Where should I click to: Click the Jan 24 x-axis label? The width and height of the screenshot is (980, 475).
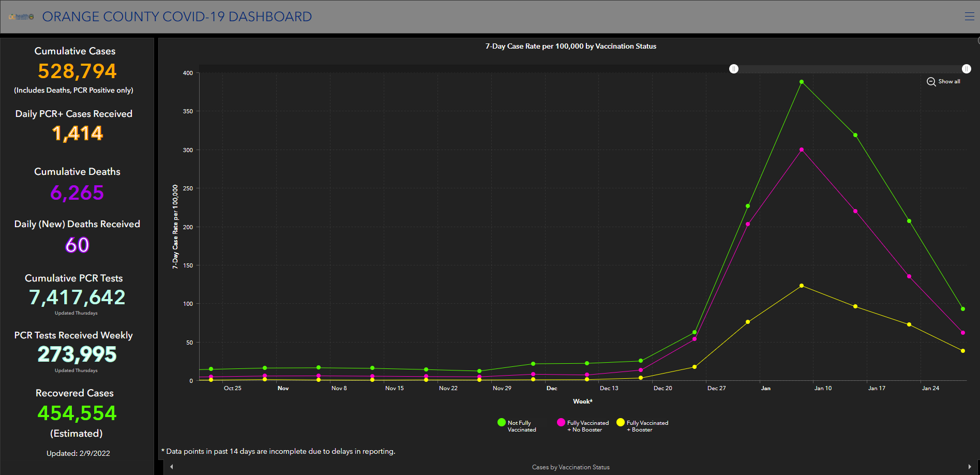click(x=931, y=388)
